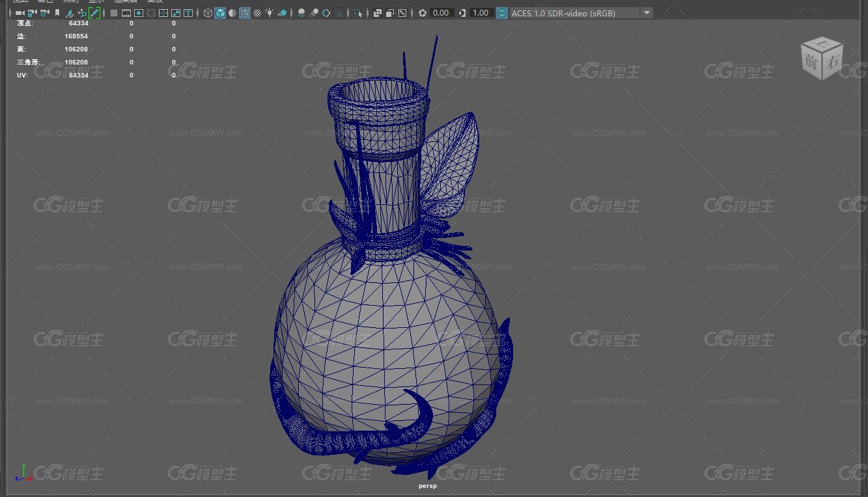The width and height of the screenshot is (868, 497).
Task: Click the 三角形 heads-up label
Action: (x=28, y=62)
